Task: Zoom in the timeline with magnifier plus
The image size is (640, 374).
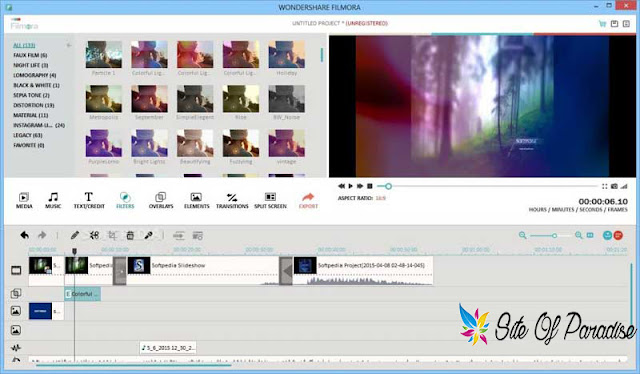Action: [x=578, y=235]
